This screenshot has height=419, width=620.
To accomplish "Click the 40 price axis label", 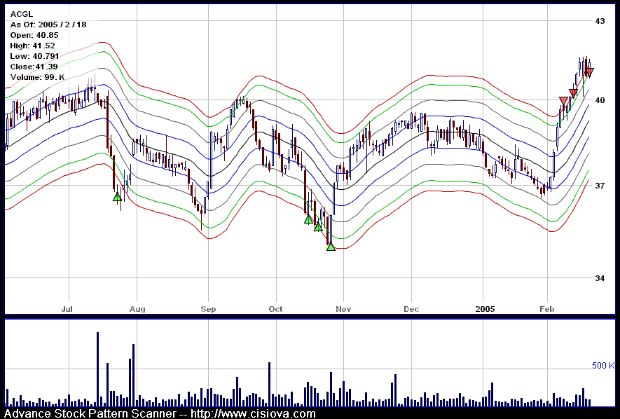I will (600, 100).
